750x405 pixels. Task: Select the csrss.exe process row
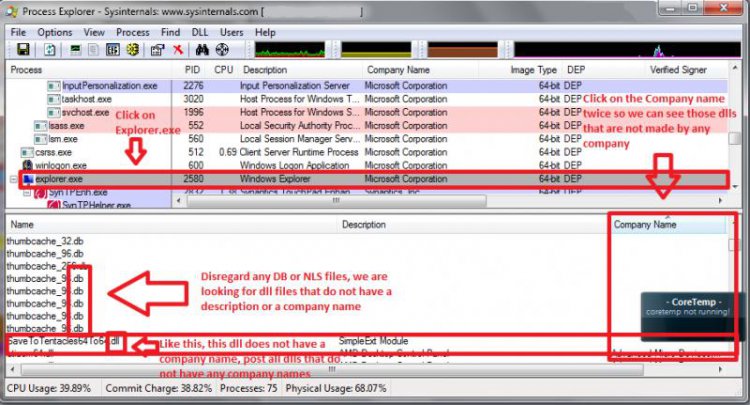coord(367,153)
